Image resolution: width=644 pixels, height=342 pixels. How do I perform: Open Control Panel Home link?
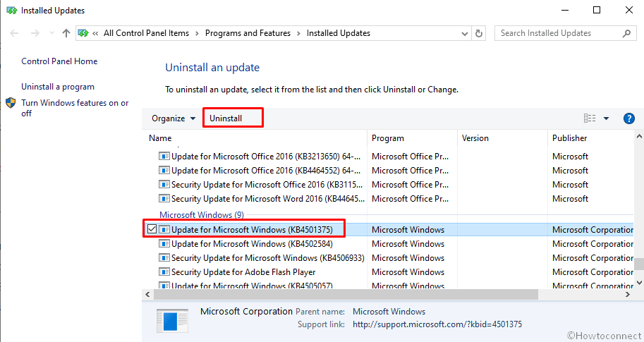tap(59, 61)
